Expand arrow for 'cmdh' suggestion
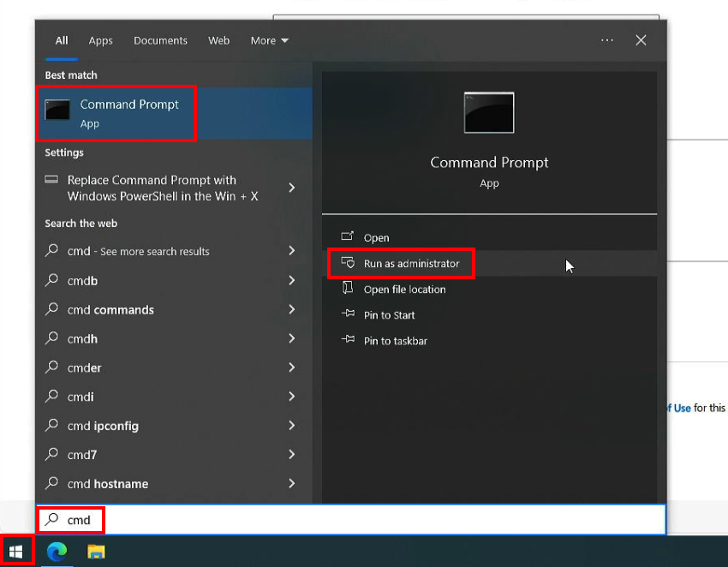The image size is (728, 567). pyautogui.click(x=291, y=338)
